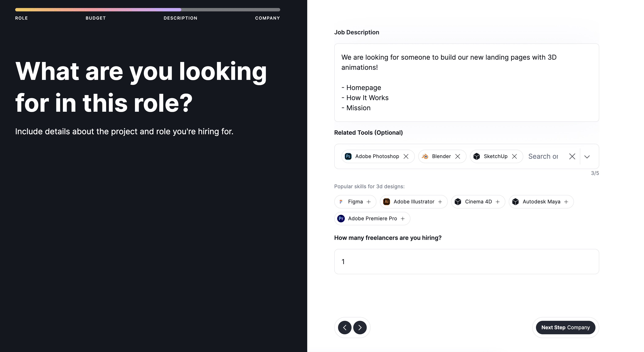Click the "Job Description" label

tap(357, 32)
